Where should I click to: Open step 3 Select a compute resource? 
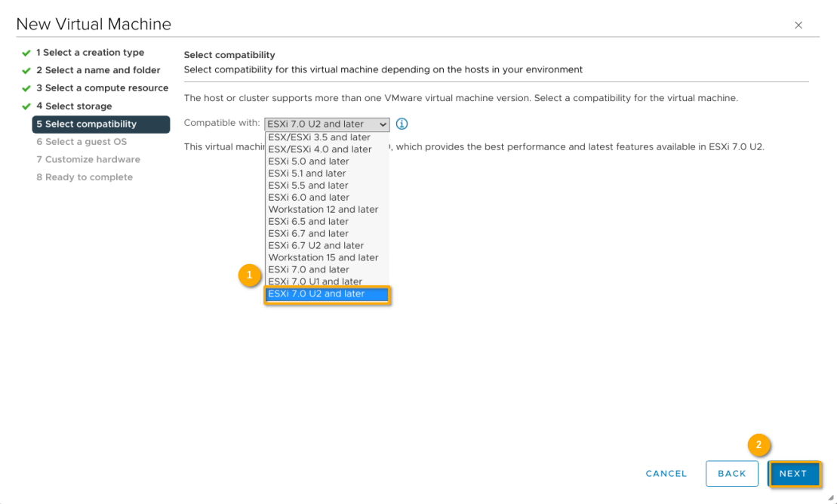[103, 88]
